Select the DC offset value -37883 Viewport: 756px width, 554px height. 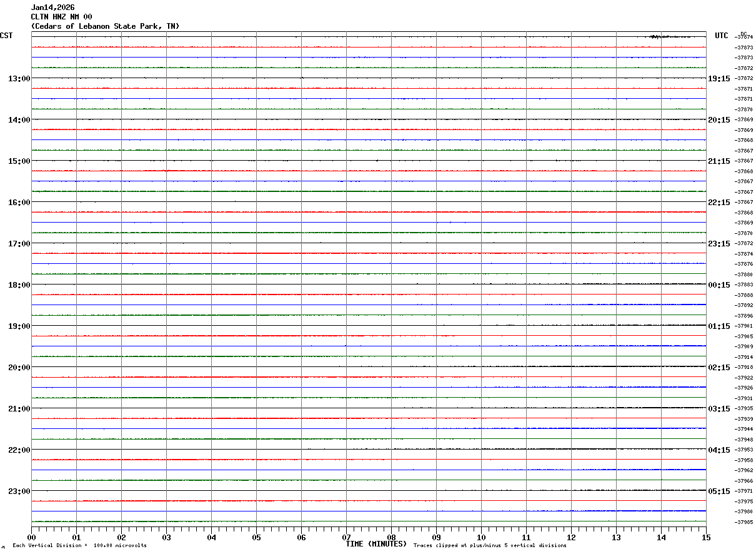click(744, 285)
